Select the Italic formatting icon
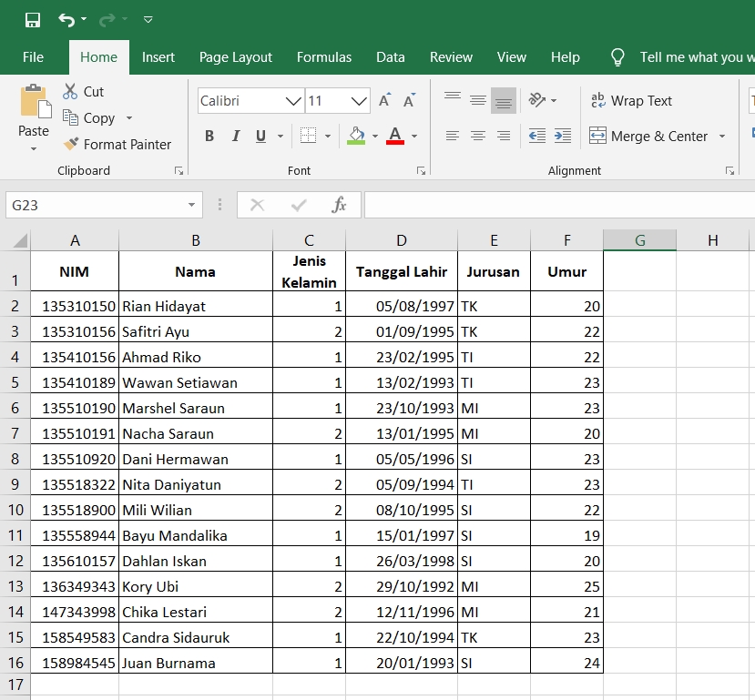 234,135
